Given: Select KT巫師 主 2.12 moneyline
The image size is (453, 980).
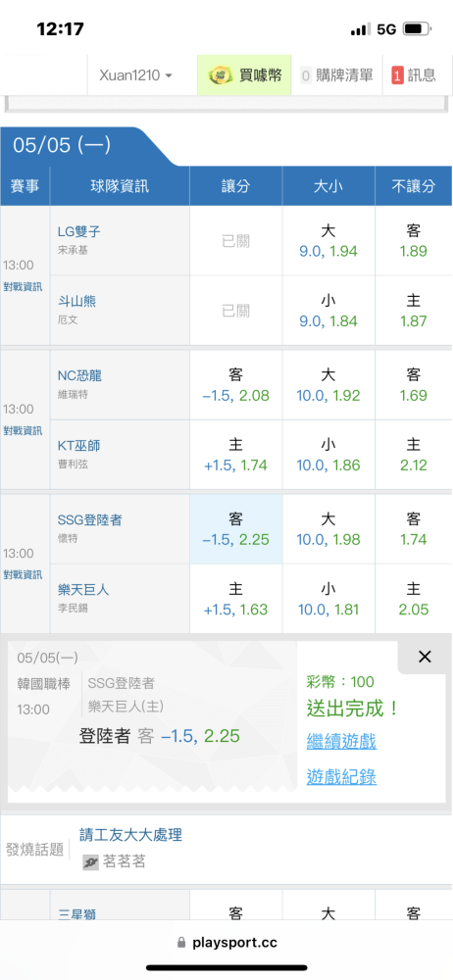Looking at the screenshot, I should pos(414,455).
